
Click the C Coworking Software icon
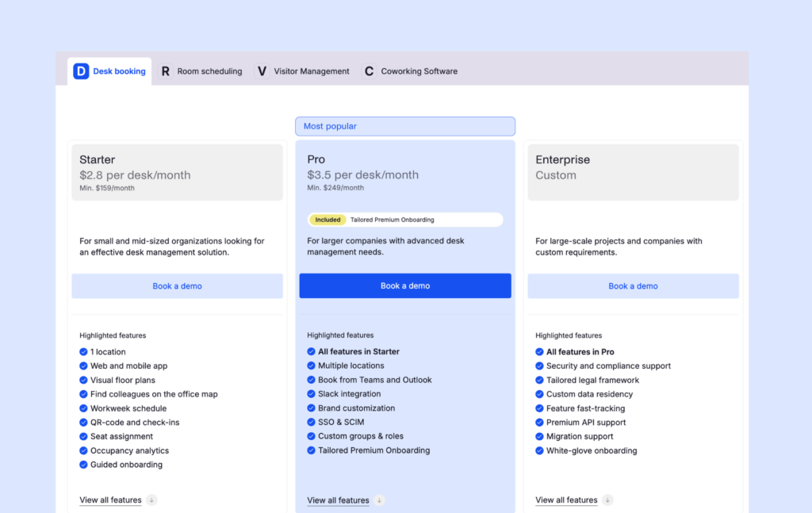pos(369,71)
